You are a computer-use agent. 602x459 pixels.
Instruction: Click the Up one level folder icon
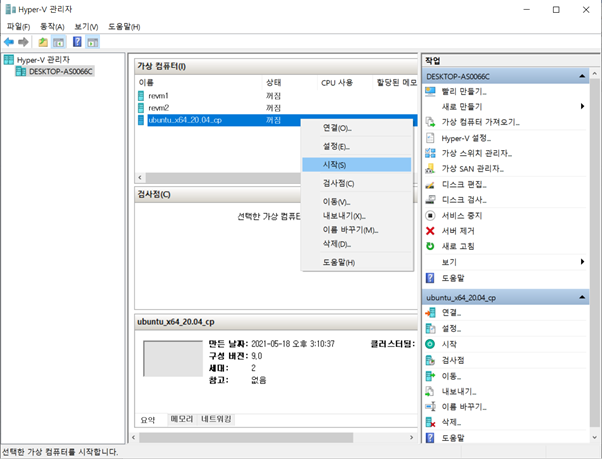click(43, 42)
